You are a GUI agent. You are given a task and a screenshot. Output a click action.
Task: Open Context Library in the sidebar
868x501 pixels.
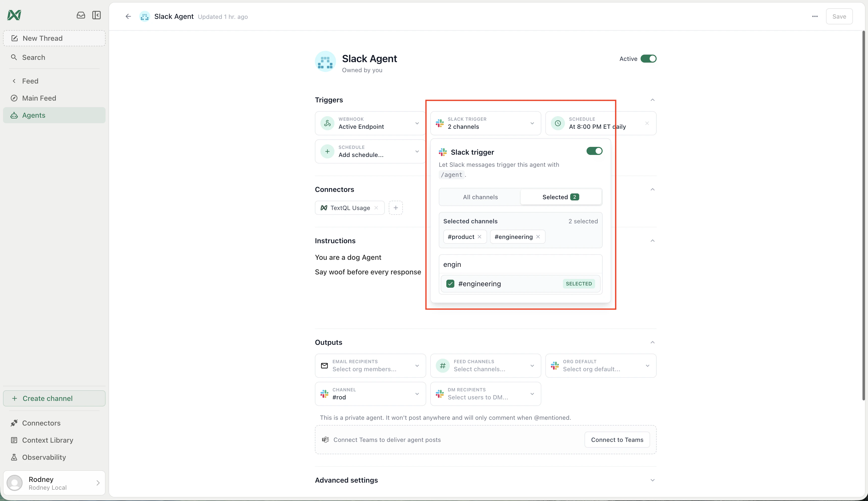point(54,440)
